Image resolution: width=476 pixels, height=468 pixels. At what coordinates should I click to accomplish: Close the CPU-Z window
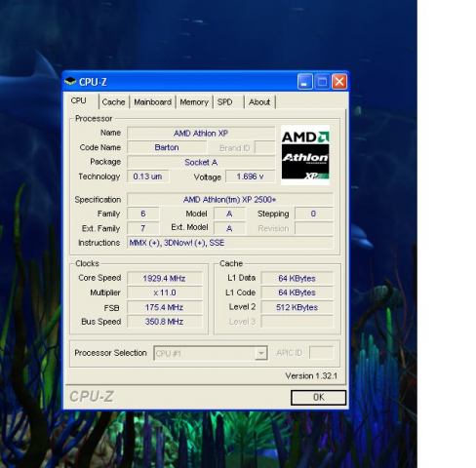[x=339, y=82]
